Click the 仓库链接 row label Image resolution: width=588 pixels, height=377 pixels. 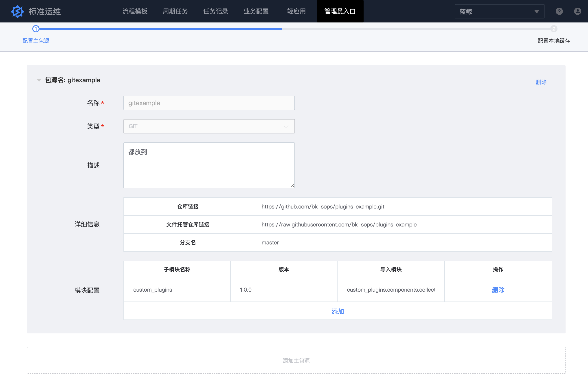click(x=188, y=207)
